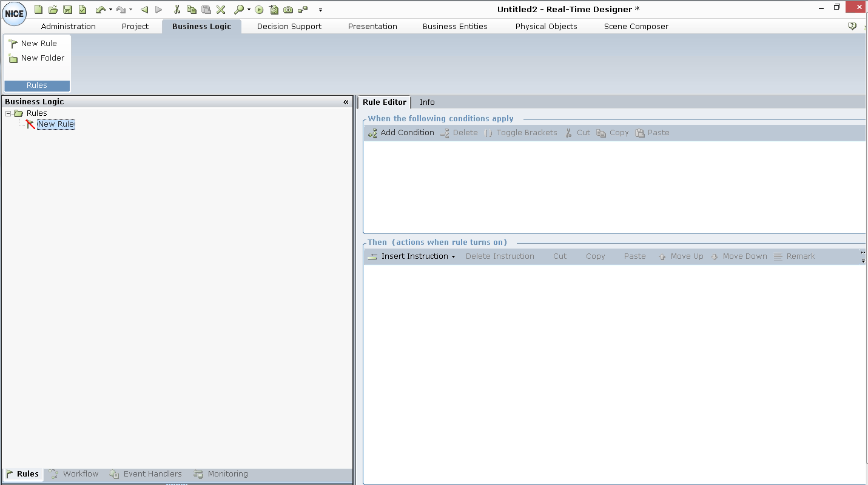Click the NICE application logo button
The height and width of the screenshot is (485, 868).
[14, 14]
